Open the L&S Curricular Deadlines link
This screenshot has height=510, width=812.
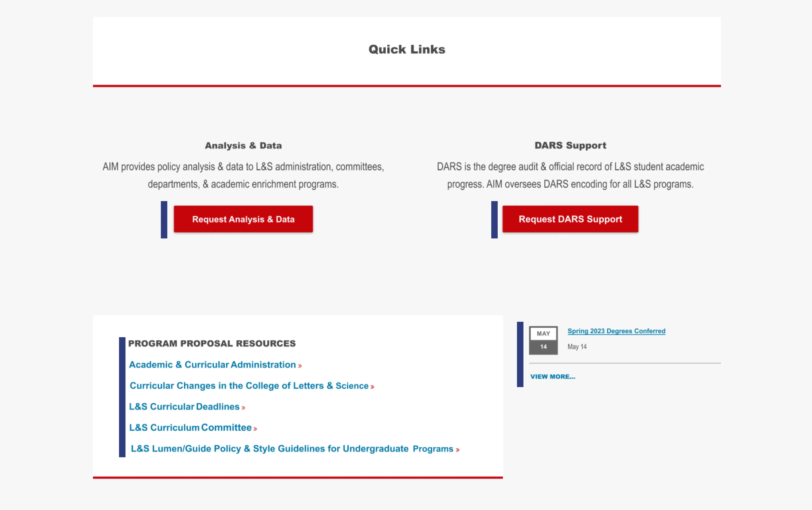tap(187, 407)
